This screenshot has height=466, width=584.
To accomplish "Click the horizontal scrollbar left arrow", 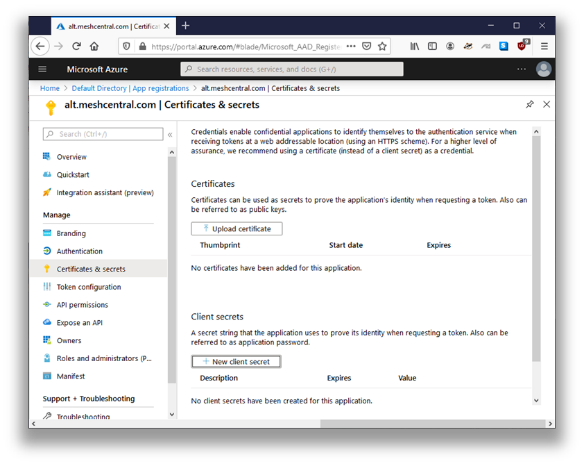I will point(34,424).
